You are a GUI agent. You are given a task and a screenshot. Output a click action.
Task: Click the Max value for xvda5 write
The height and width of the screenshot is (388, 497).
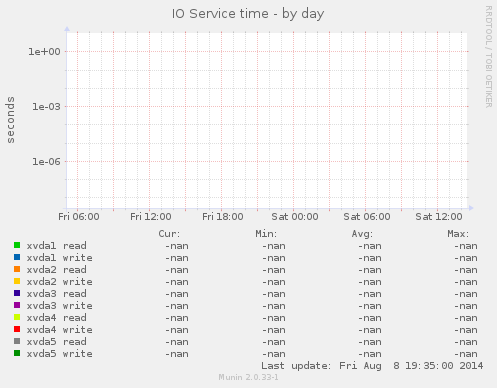click(x=466, y=354)
